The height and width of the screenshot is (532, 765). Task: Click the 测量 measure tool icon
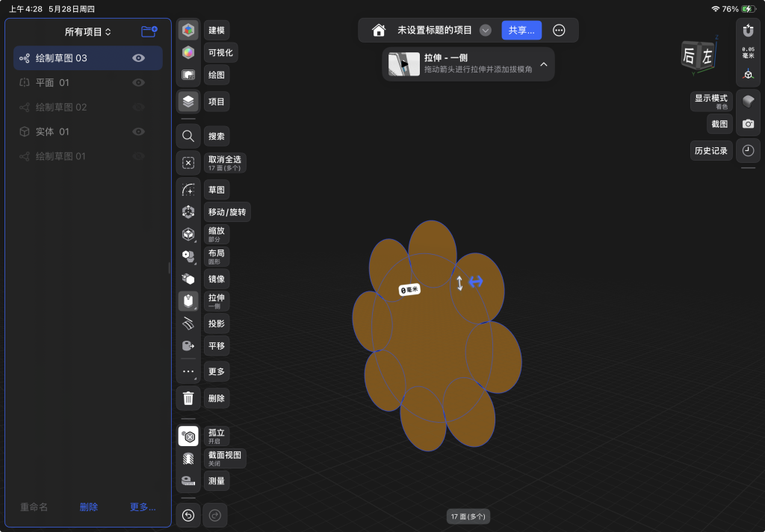[188, 480]
